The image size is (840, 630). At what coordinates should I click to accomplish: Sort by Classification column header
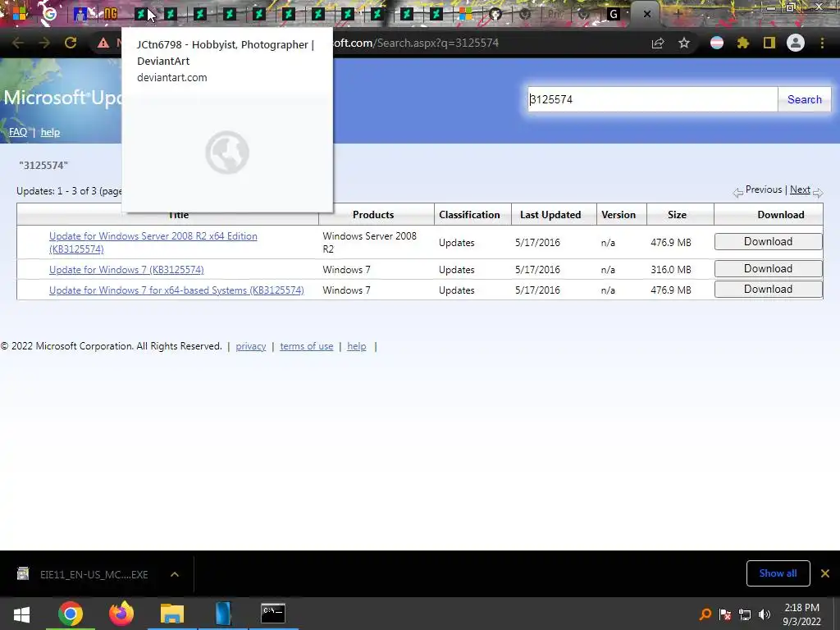tap(469, 214)
